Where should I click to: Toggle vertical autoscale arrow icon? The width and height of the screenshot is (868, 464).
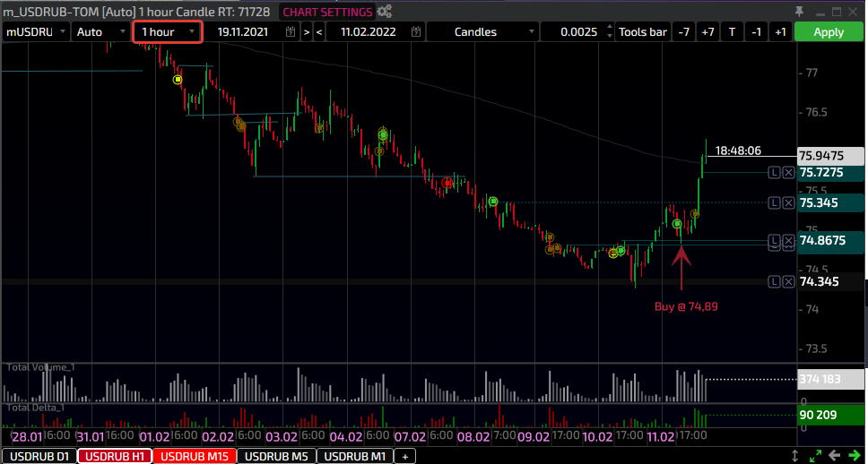pos(794,456)
